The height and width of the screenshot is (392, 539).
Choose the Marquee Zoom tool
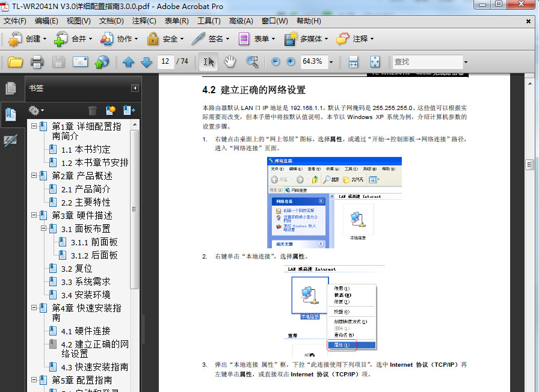coord(252,62)
